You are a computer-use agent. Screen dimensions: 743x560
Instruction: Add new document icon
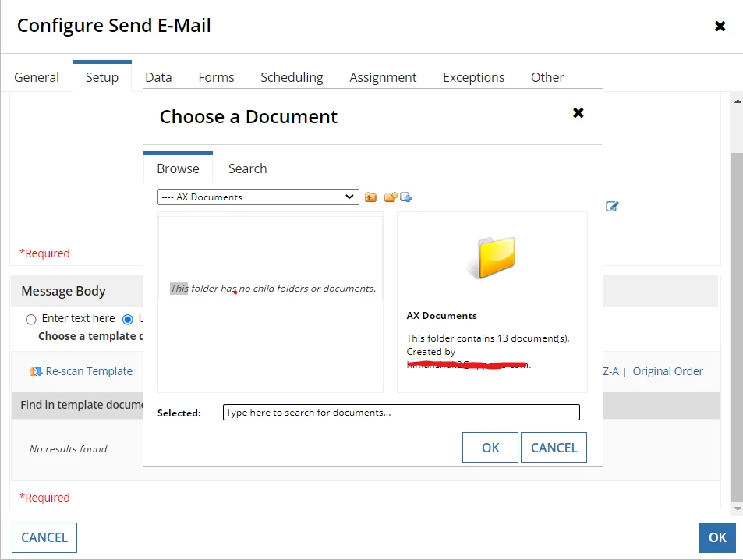point(406,197)
